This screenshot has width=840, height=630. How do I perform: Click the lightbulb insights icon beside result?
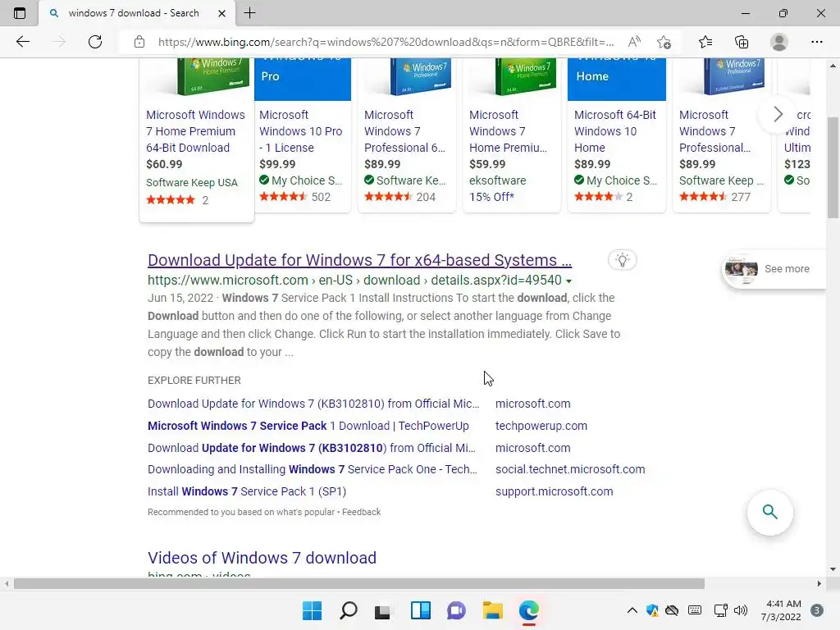tap(622, 260)
